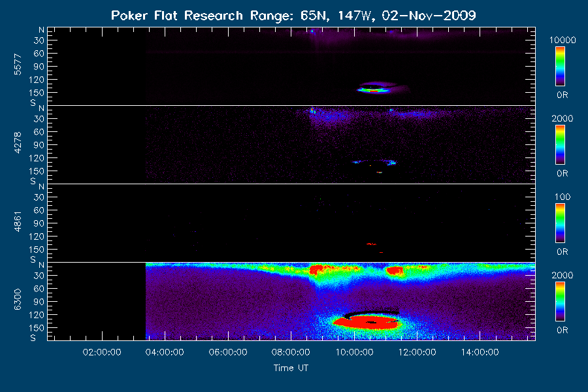
Task: Click the 60 tick label on the 5577 panel
Action: pyautogui.click(x=39, y=54)
